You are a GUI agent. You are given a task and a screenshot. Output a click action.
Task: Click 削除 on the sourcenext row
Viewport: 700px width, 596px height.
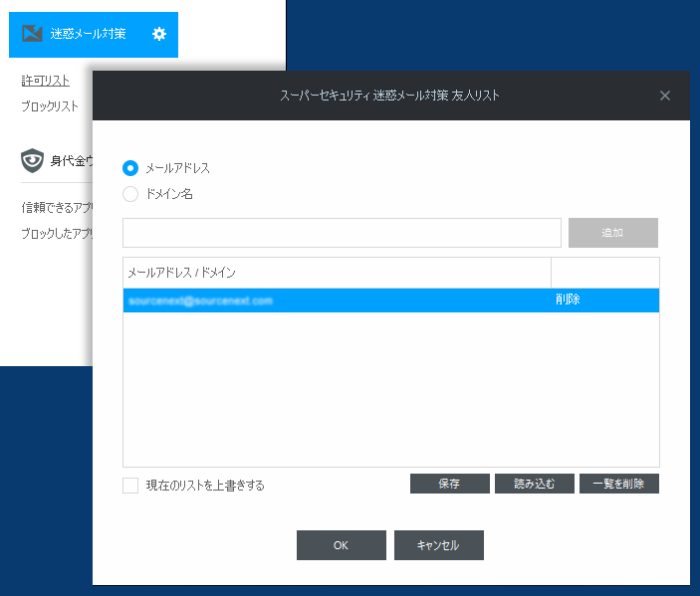coord(568,299)
